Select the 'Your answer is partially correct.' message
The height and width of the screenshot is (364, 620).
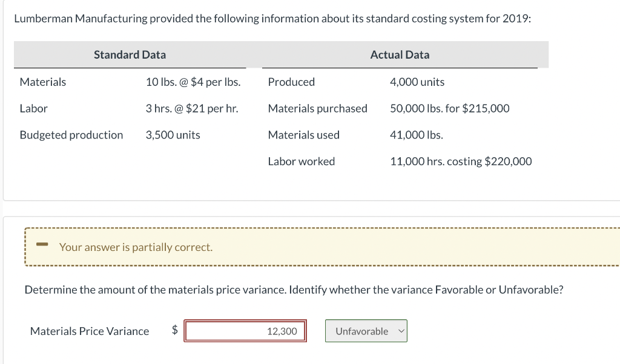(x=136, y=247)
